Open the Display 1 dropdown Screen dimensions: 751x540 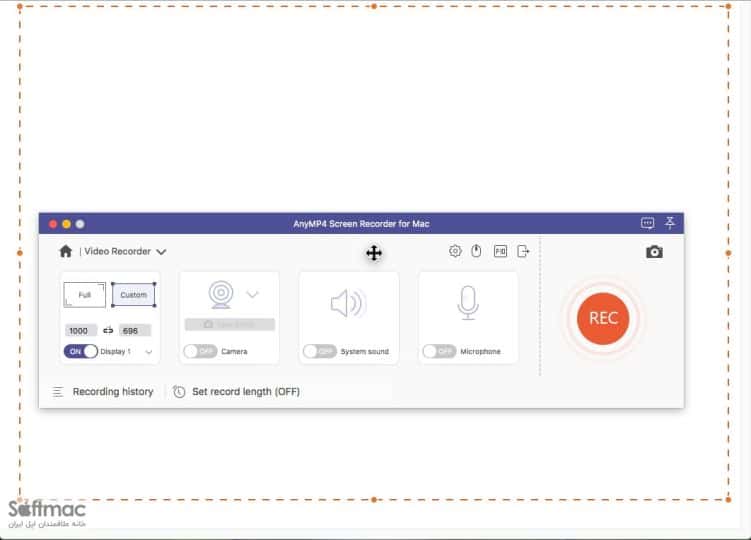tap(148, 352)
